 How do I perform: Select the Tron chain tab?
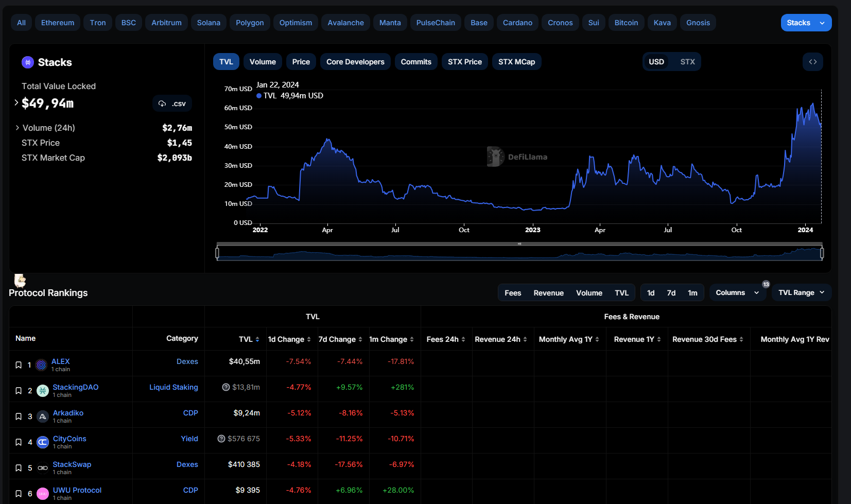coord(98,23)
